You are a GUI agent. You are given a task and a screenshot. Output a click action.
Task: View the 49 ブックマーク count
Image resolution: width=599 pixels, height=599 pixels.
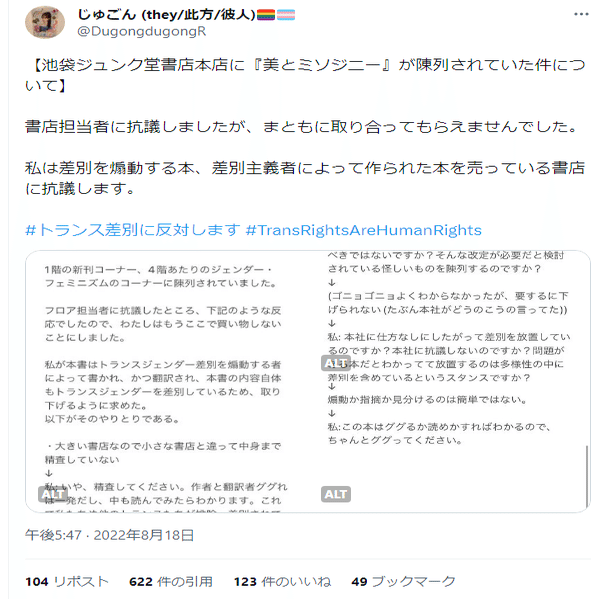[403, 581]
